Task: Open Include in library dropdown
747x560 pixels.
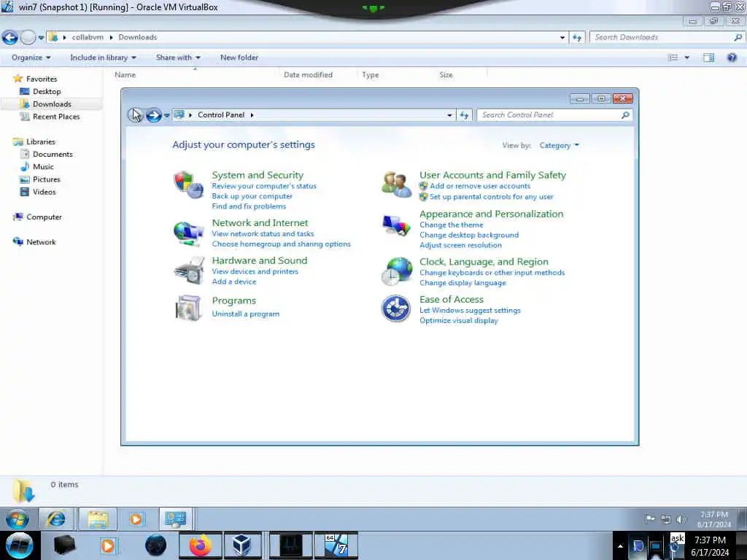Action: [104, 58]
